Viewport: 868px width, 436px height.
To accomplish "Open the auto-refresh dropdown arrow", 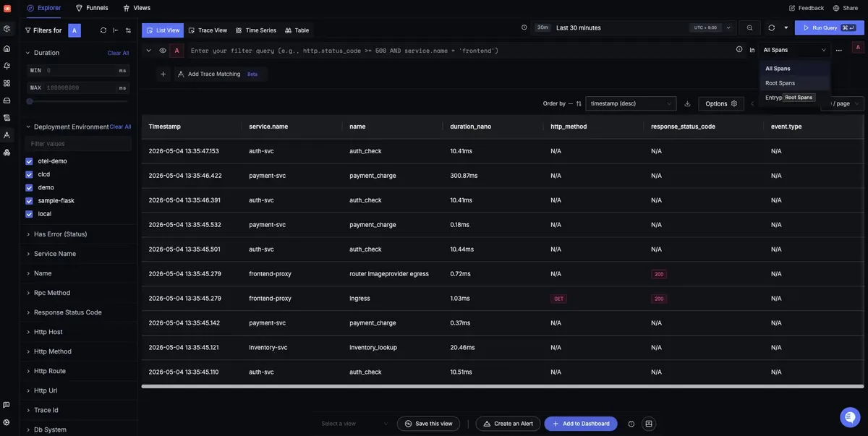I will 786,27.
